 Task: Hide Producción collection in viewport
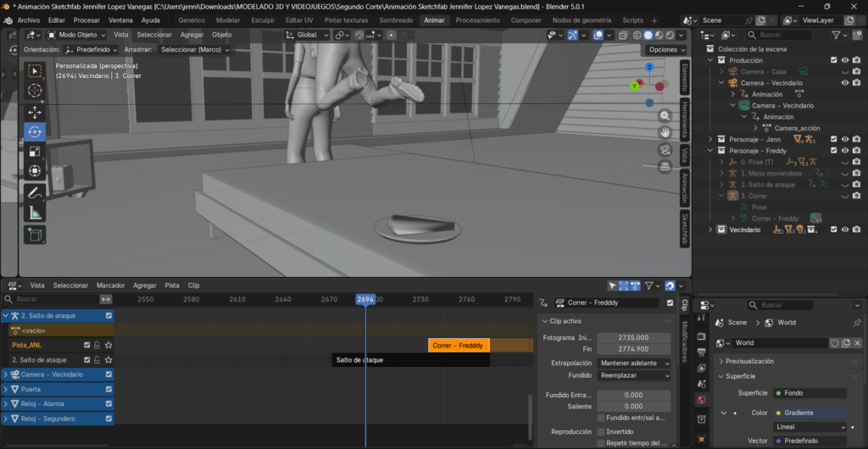pos(845,60)
